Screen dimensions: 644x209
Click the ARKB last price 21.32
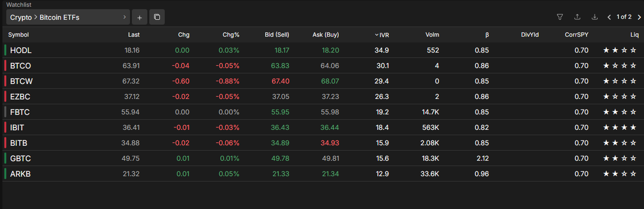click(132, 174)
